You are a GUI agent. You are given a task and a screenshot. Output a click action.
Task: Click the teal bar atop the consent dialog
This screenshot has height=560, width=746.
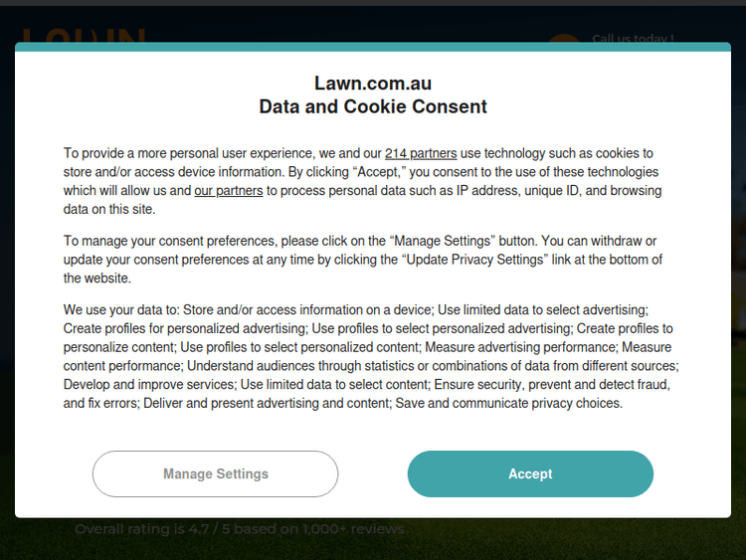coord(373,47)
